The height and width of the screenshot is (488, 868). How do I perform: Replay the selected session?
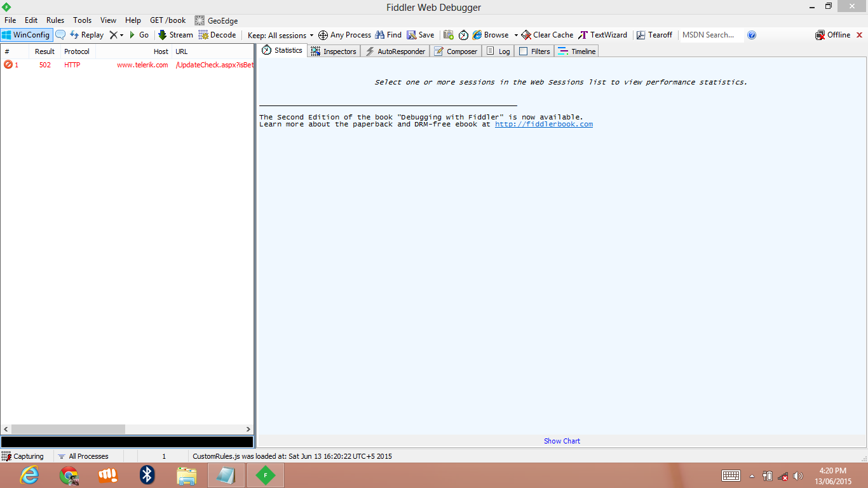coord(86,35)
